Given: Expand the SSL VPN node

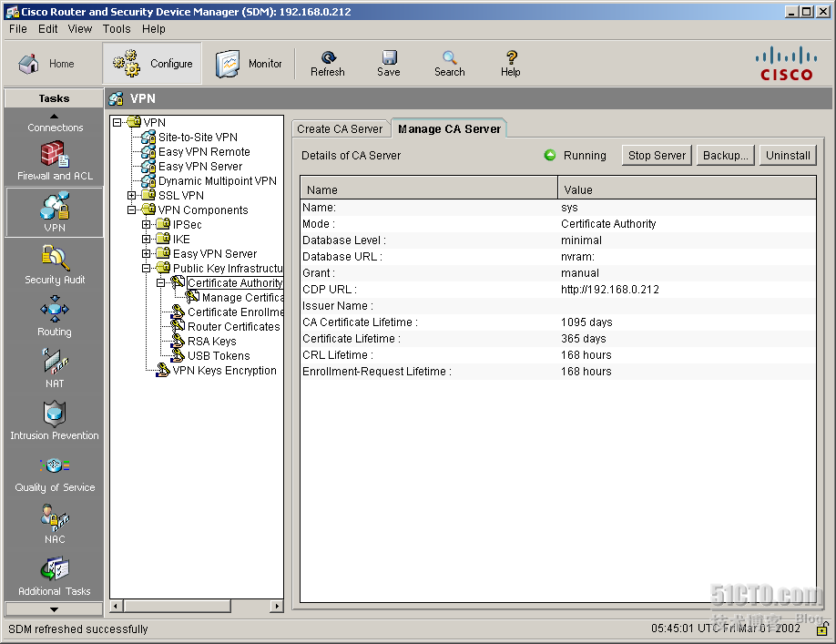Looking at the screenshot, I should pos(132,196).
